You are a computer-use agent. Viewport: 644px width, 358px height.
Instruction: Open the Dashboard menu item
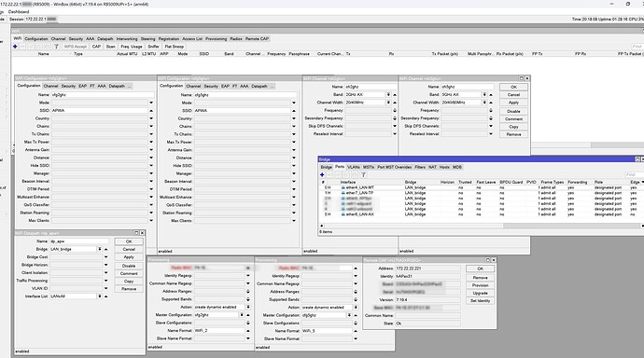click(x=19, y=12)
